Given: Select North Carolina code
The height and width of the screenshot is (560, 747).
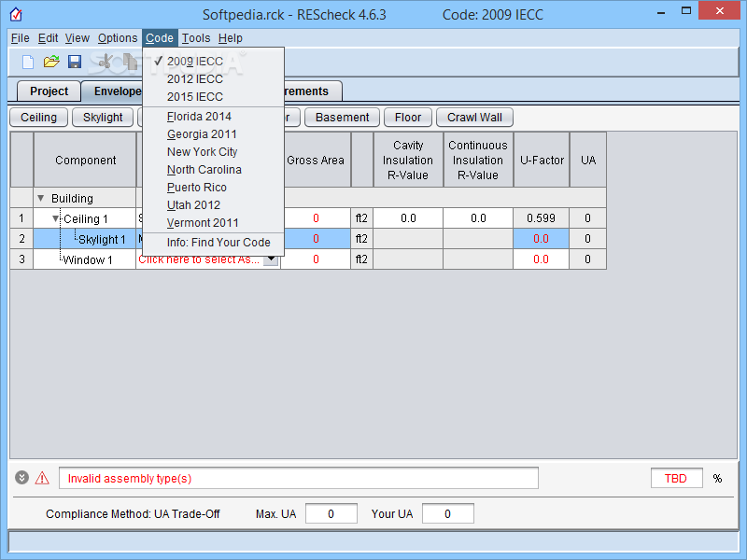Looking at the screenshot, I should (x=213, y=170).
